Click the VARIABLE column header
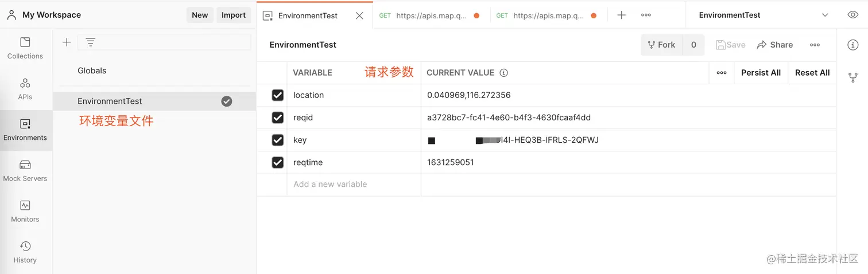The width and height of the screenshot is (868, 274). (x=313, y=73)
